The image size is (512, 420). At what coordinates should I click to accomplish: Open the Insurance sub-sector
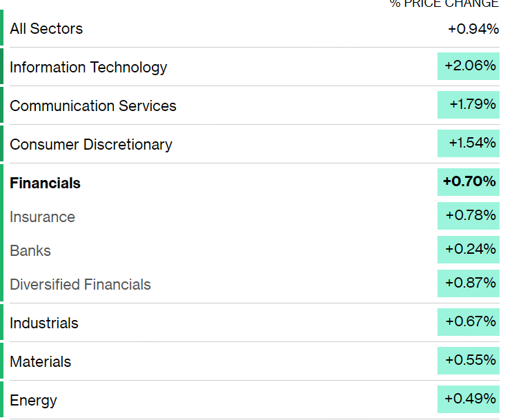pos(43,217)
